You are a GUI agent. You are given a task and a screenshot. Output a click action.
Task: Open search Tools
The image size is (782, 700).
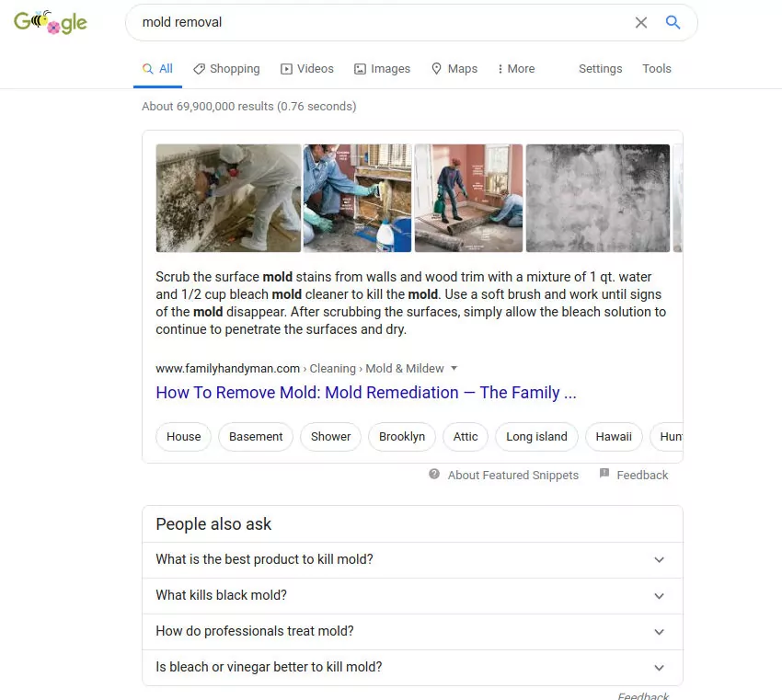657,69
